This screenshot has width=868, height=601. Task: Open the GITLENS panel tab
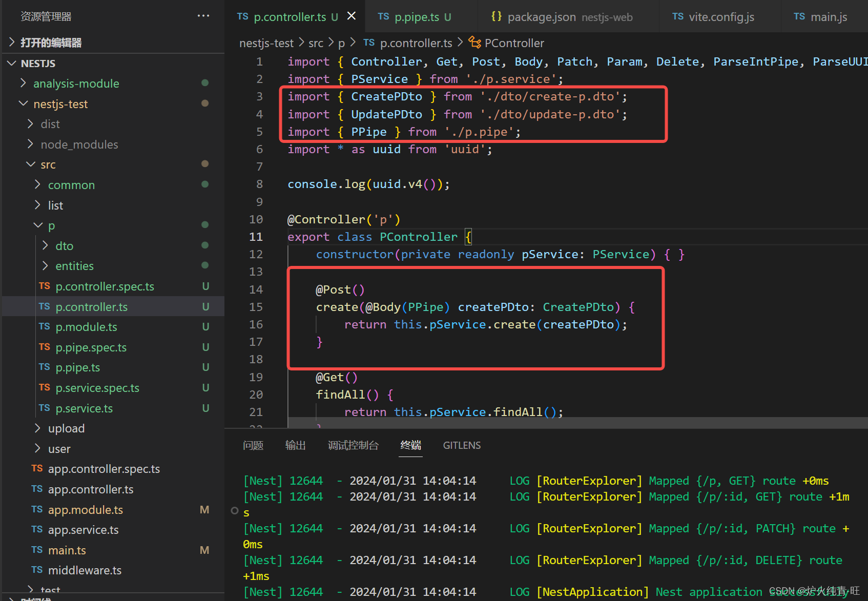(x=461, y=445)
